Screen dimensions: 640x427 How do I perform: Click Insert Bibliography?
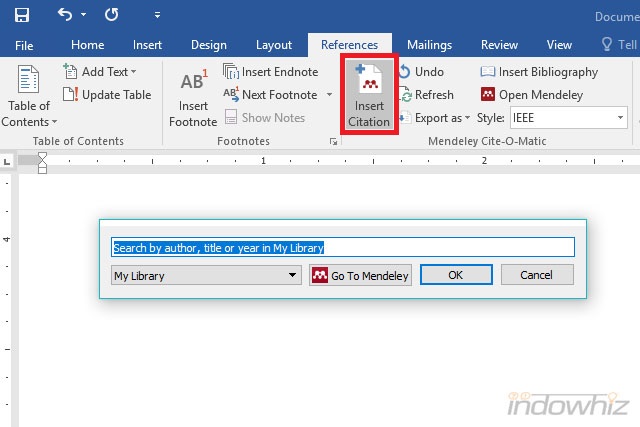point(539,72)
